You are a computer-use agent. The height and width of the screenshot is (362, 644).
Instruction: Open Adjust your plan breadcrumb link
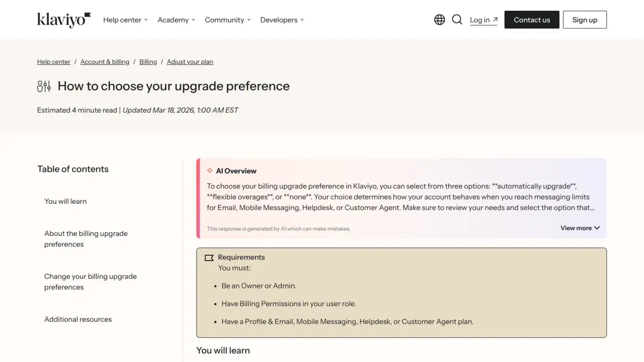190,62
